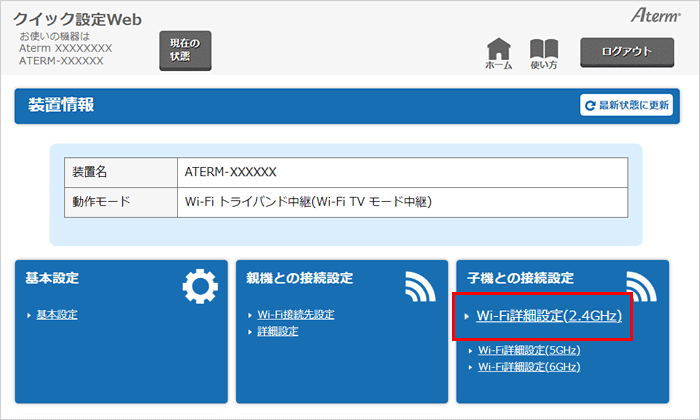The height and width of the screenshot is (420, 700).
Task: Open Wi-Fi詳細設定(2.4GHz) link
Action: coord(549,316)
